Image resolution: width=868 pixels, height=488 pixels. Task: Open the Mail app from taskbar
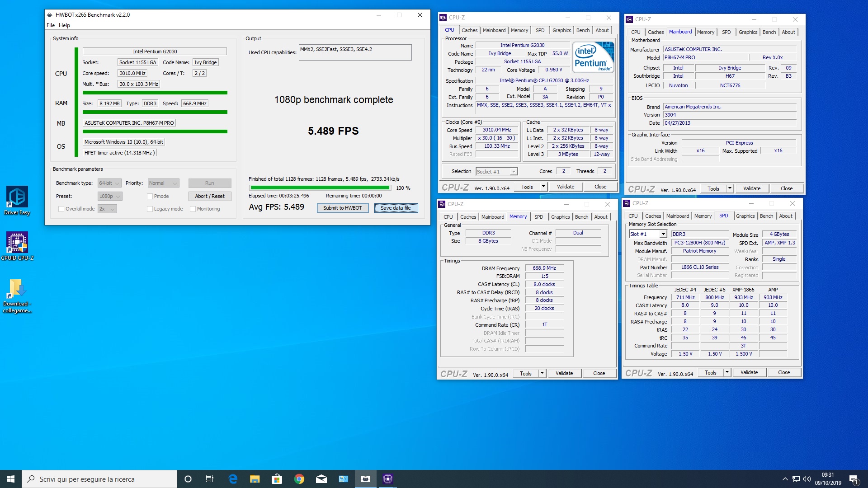click(x=321, y=479)
